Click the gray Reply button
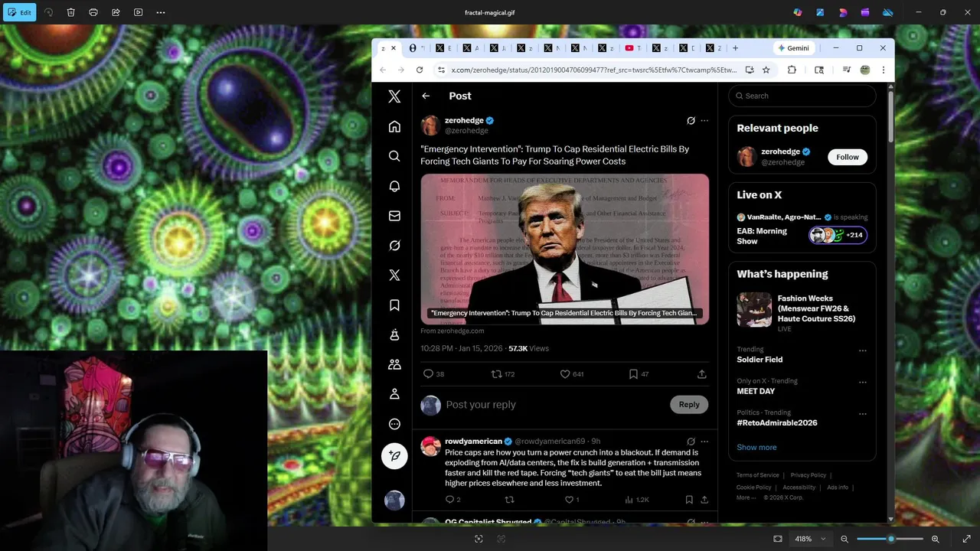This screenshot has width=980, height=551. 689,405
